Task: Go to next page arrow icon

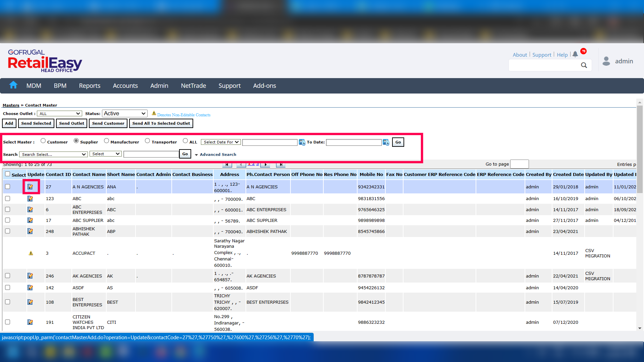Action: [265, 165]
